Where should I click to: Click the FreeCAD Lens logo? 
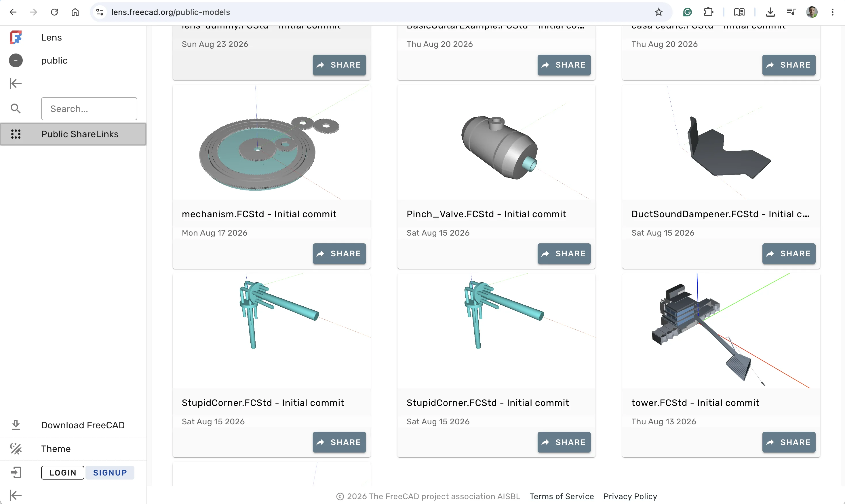coord(16,37)
